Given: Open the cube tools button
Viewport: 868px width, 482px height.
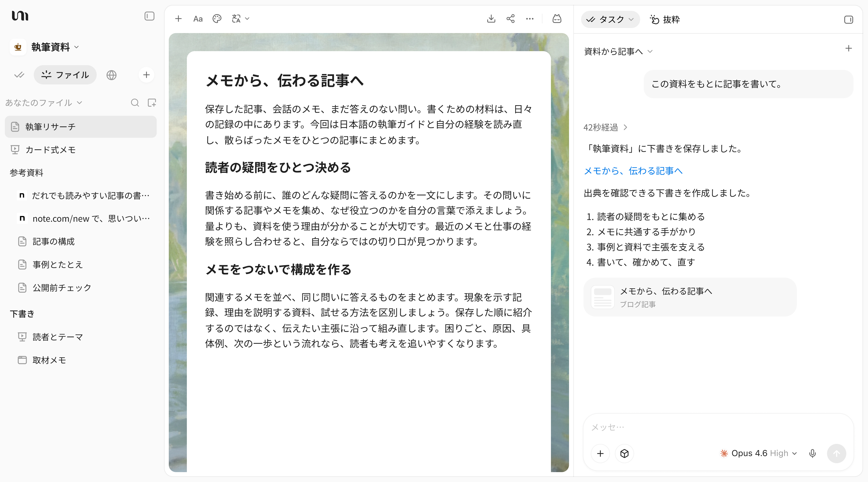Looking at the screenshot, I should coord(624,453).
